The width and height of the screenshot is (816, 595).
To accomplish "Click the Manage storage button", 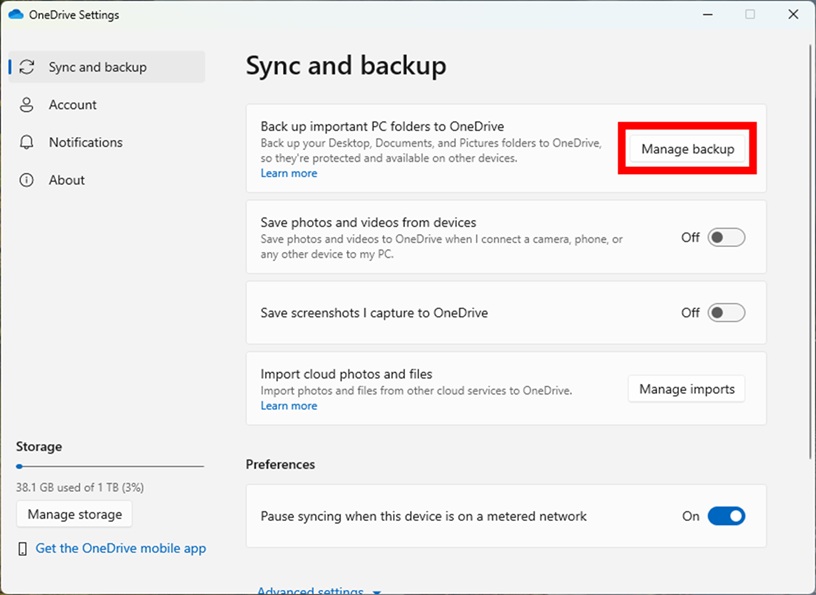I will point(74,514).
